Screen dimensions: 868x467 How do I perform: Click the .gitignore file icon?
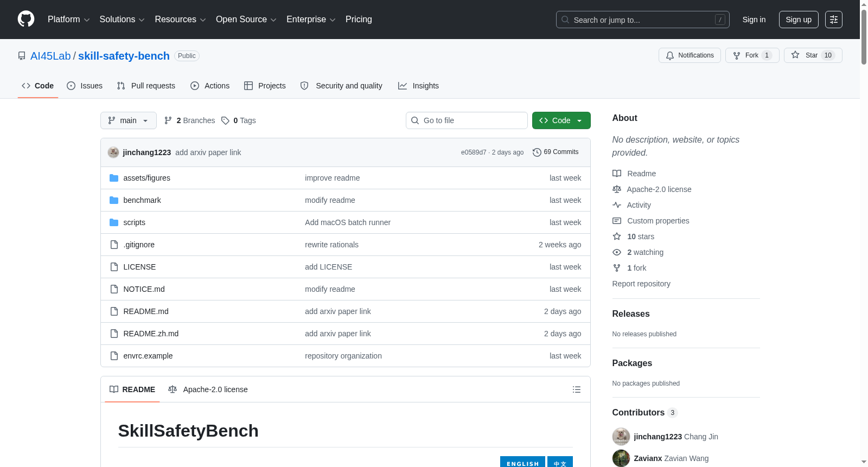click(x=114, y=245)
